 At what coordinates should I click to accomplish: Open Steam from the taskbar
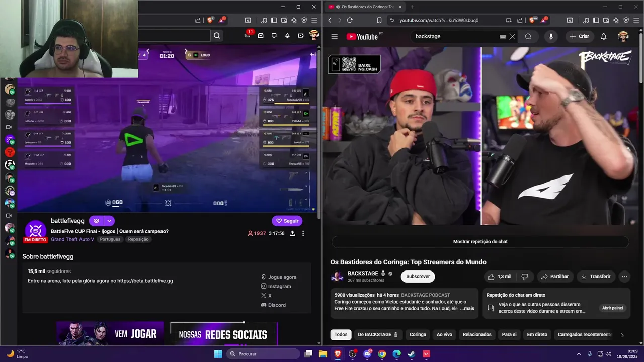[411, 354]
